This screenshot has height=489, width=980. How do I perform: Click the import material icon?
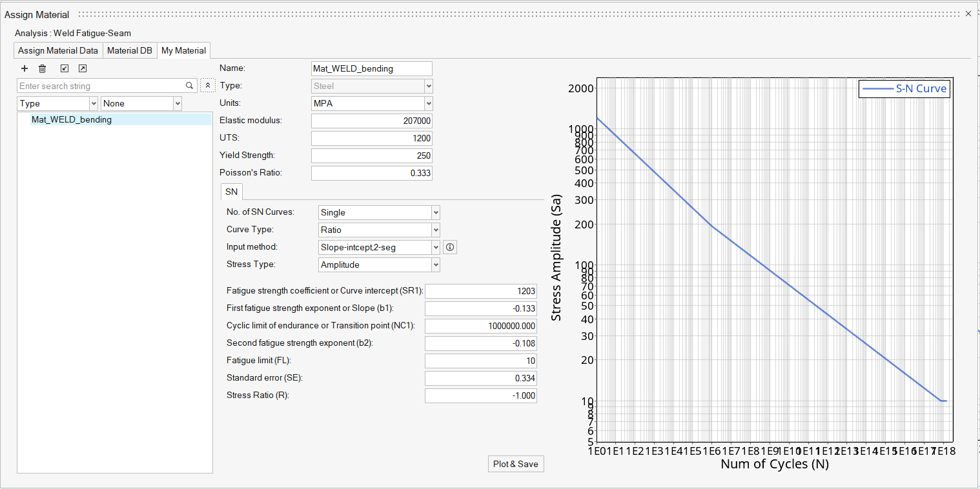(x=64, y=68)
